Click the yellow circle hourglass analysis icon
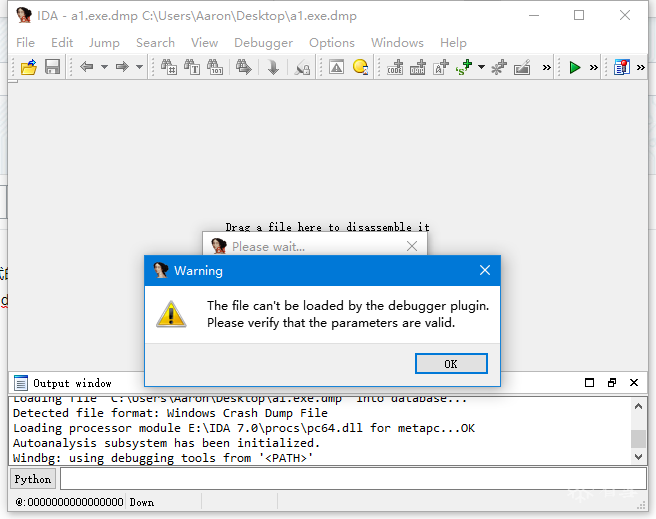Image resolution: width=656 pixels, height=519 pixels. coord(360,67)
